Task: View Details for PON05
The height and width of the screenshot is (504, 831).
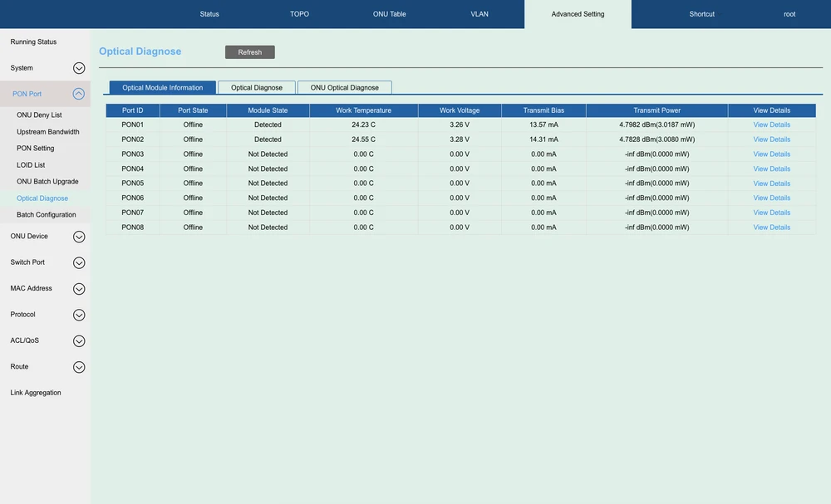Action: [771, 183]
